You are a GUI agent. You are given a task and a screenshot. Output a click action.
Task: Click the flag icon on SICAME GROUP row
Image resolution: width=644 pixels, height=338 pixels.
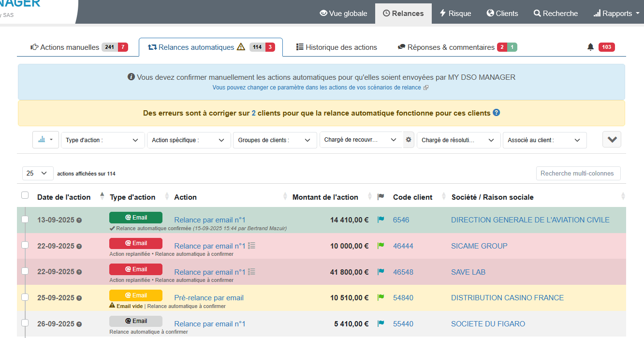click(x=381, y=246)
